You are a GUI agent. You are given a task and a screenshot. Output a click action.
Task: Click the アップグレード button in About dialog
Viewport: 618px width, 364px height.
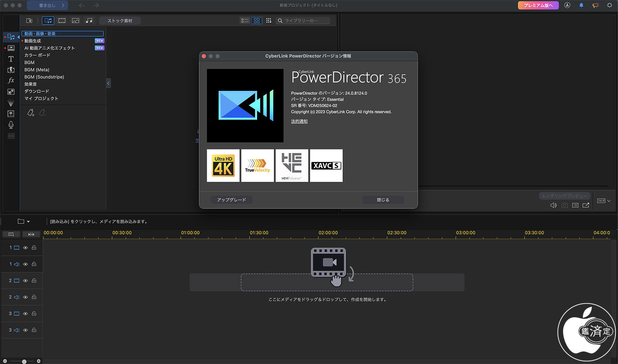click(231, 200)
